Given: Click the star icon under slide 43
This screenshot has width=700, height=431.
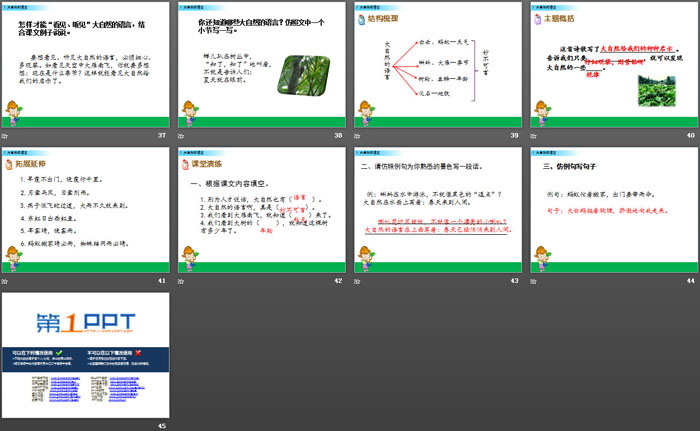Looking at the screenshot, I should click(357, 281).
